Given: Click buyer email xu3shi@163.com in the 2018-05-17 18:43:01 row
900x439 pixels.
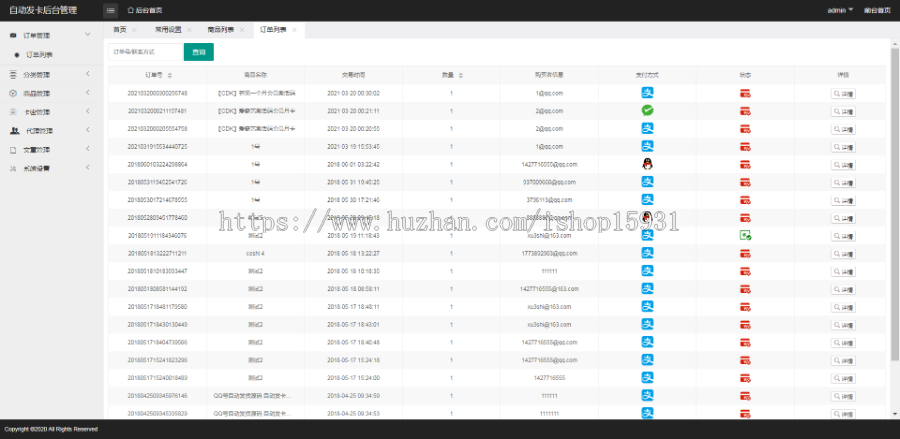Looking at the screenshot, I should point(549,324).
